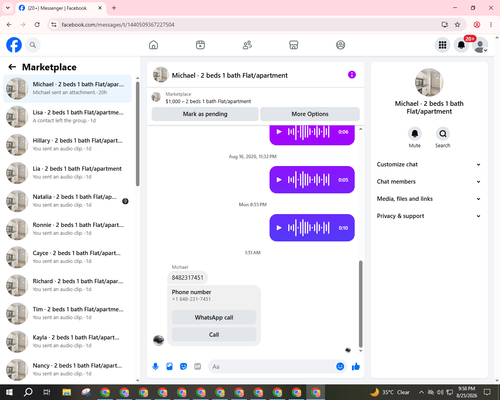
Task: Open the Groups/profile circle navigation icon
Action: click(x=340, y=45)
